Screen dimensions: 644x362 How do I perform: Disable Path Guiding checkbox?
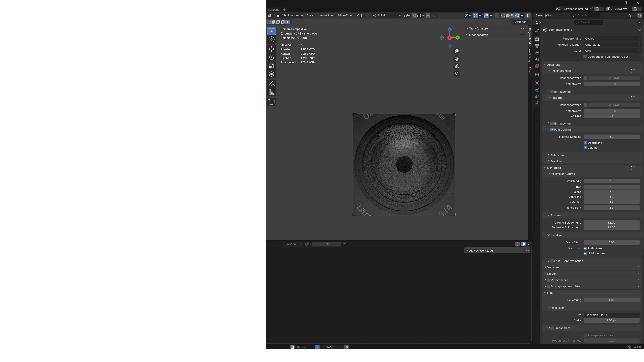552,130
